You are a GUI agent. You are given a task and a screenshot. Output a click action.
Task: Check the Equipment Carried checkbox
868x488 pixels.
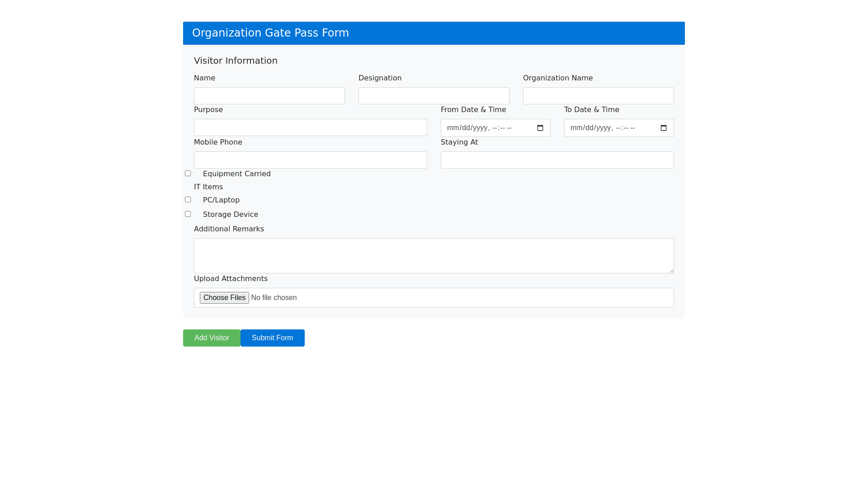tap(188, 174)
